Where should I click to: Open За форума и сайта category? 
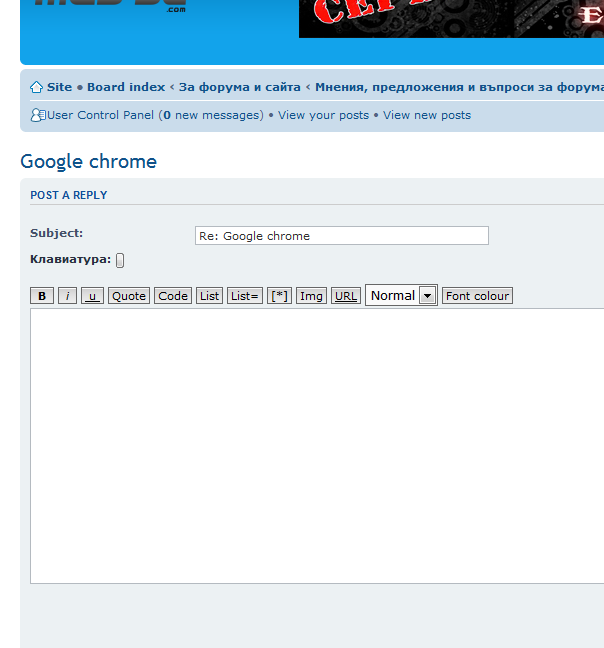click(240, 87)
